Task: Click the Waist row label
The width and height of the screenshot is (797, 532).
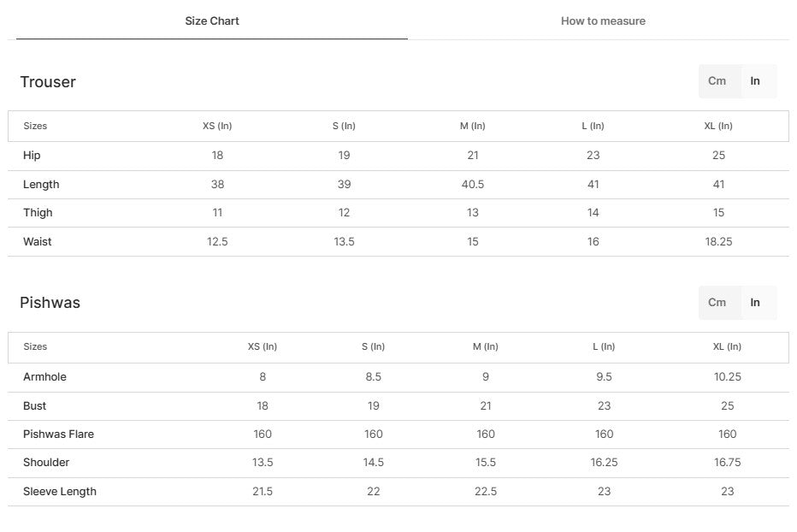Action: tap(38, 242)
